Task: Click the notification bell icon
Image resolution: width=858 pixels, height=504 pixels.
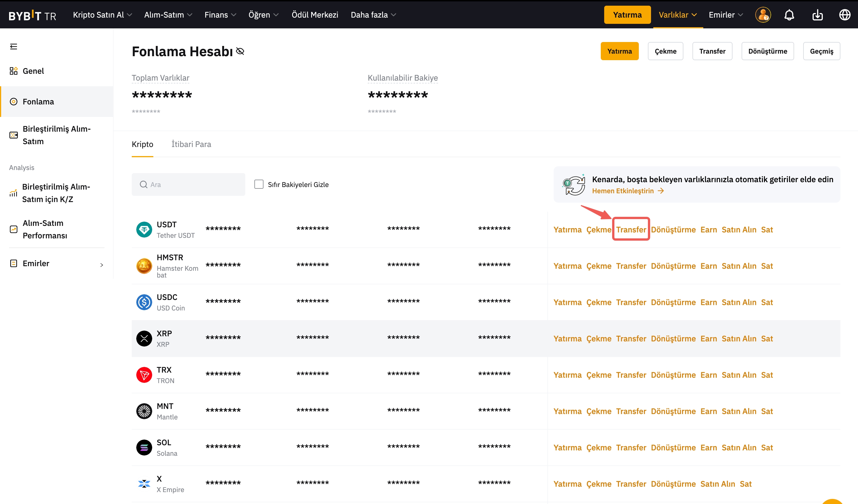Action: (789, 15)
